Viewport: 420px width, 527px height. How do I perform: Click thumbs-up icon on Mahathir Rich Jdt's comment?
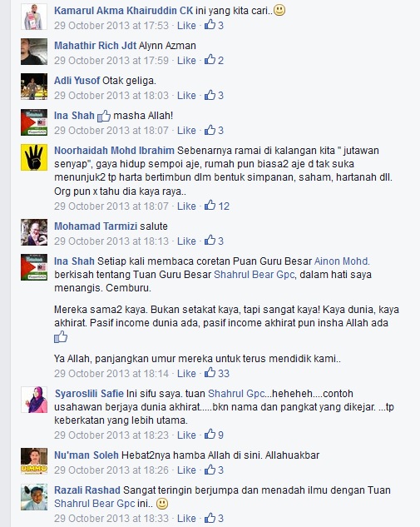coord(210,59)
